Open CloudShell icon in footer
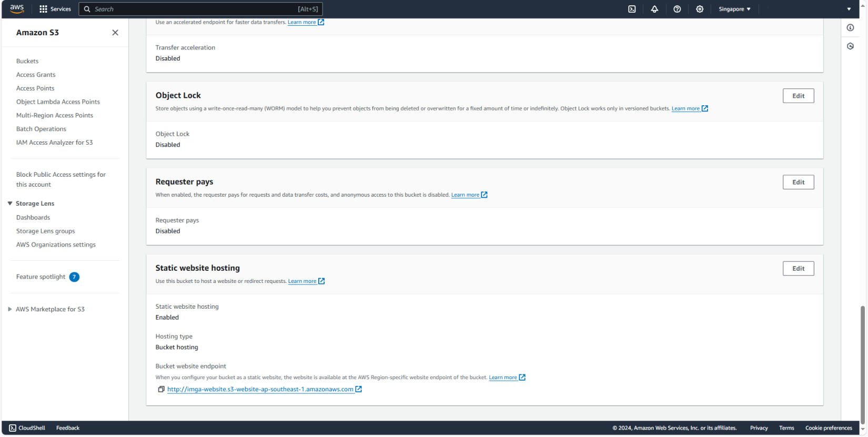Screen dimensions: 868x437 tap(13, 428)
